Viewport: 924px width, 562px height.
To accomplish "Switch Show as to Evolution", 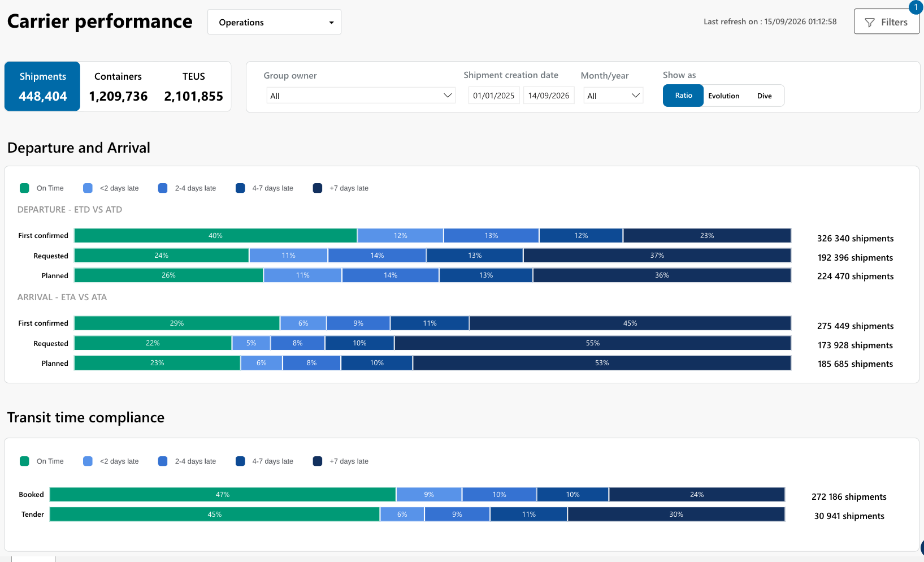I will point(723,96).
